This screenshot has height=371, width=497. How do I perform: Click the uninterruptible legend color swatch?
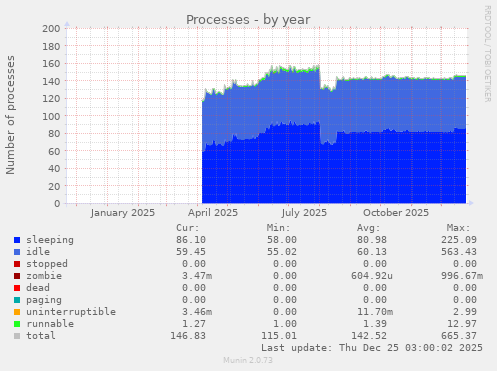tap(17, 312)
